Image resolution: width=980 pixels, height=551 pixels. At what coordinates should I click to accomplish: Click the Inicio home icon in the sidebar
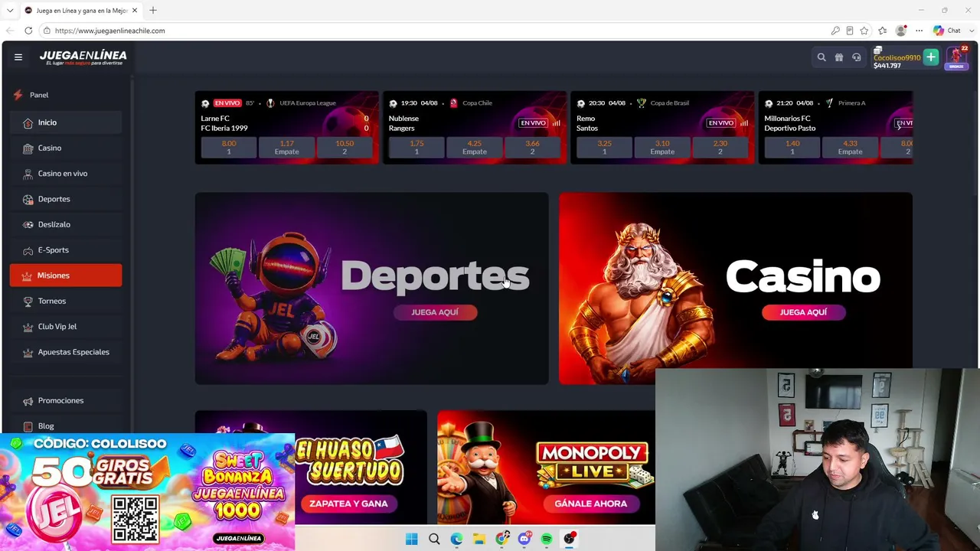[28, 122]
